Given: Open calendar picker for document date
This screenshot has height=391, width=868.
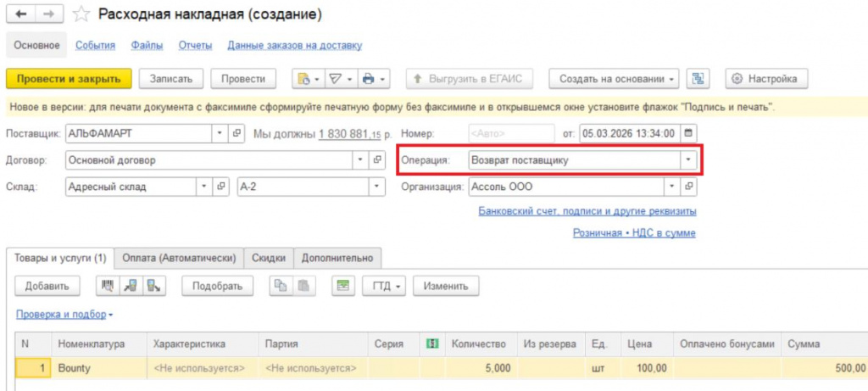Looking at the screenshot, I should point(688,133).
